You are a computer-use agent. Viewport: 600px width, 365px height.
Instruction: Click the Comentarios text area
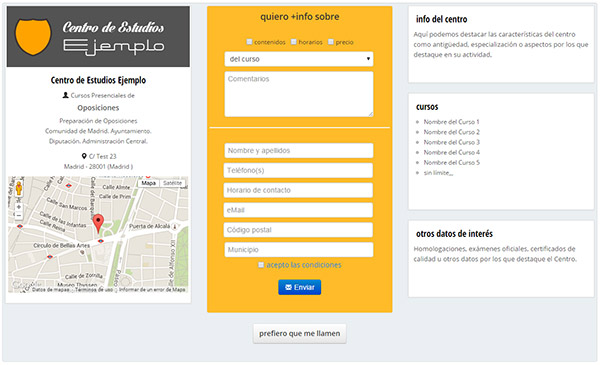299,94
